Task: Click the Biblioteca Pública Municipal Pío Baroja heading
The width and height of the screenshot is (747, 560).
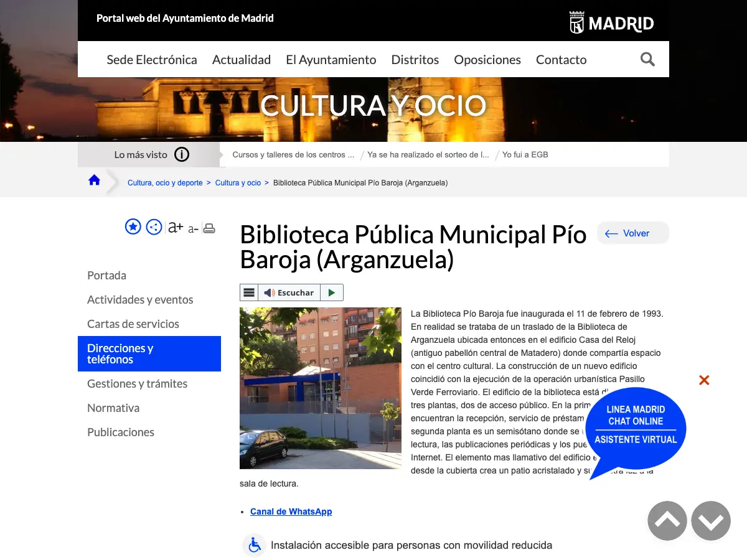Action: click(413, 247)
